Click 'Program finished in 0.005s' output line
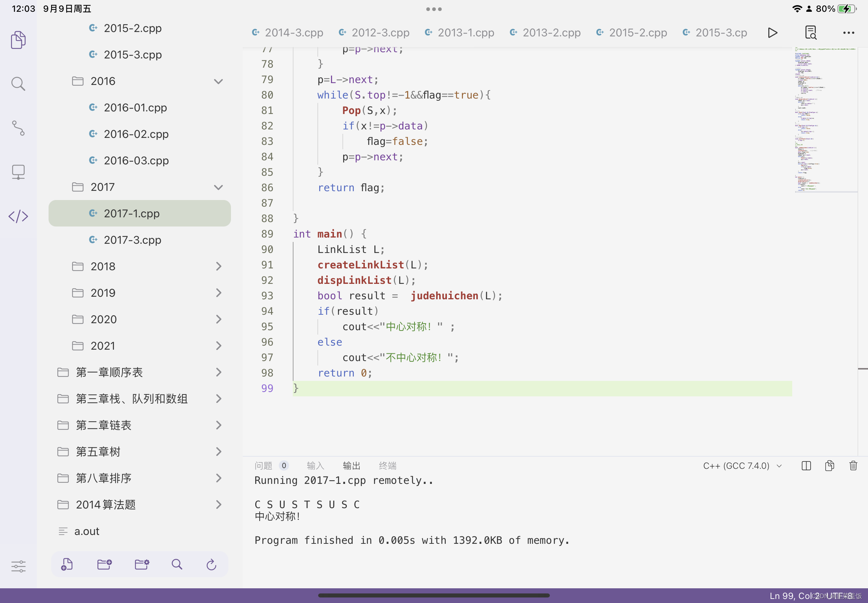 click(x=412, y=540)
